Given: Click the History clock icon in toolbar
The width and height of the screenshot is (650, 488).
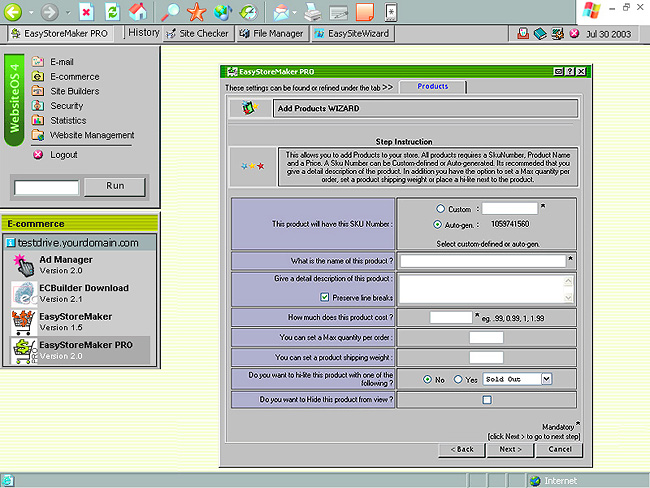Looking at the screenshot, I should pyautogui.click(x=249, y=12).
